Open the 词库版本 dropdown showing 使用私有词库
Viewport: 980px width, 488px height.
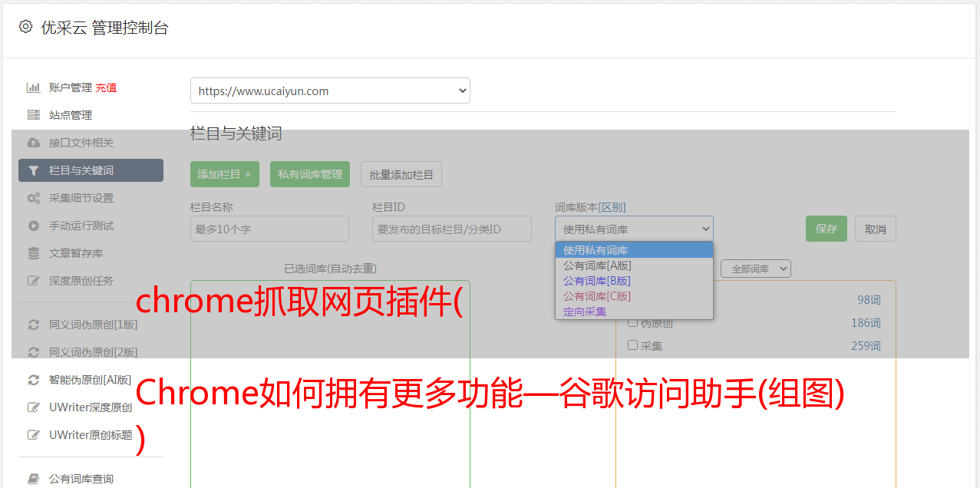point(634,229)
